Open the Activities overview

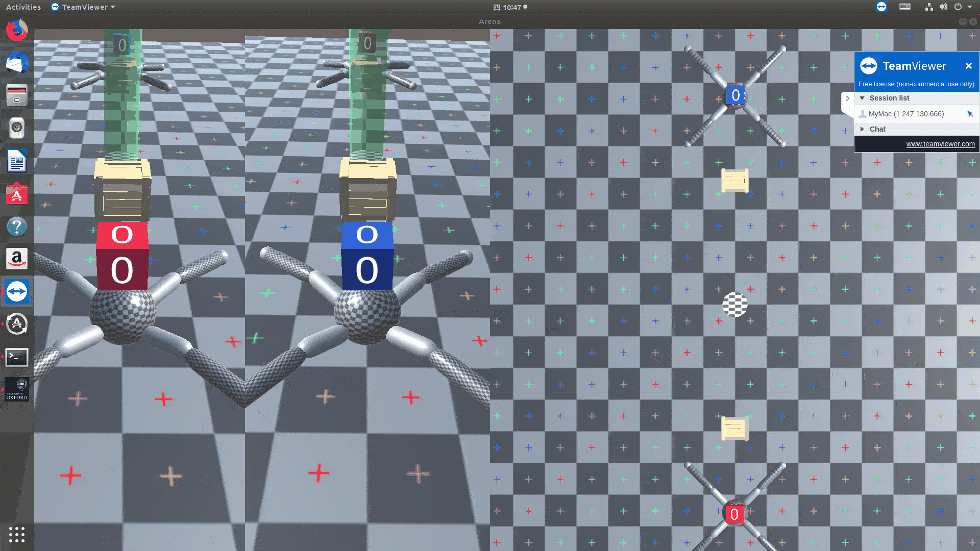click(x=23, y=7)
